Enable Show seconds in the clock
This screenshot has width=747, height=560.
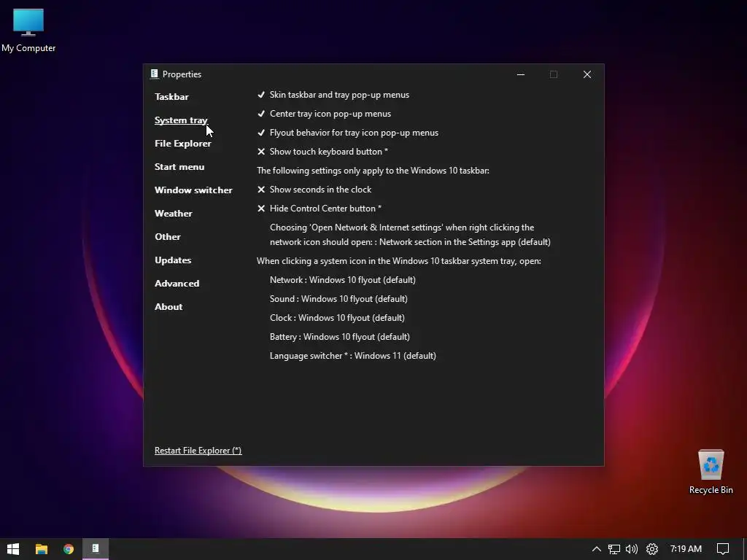(x=314, y=190)
